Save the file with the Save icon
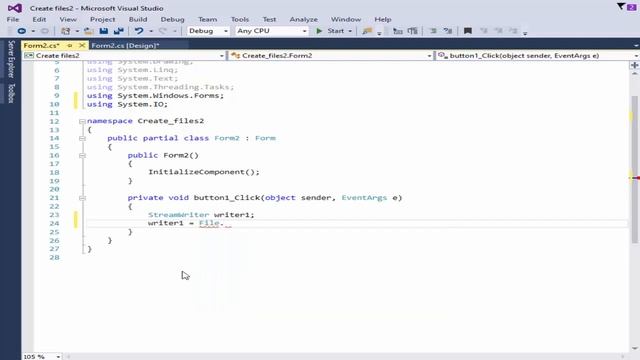Screen dimensions: 640x360 pos(104,31)
